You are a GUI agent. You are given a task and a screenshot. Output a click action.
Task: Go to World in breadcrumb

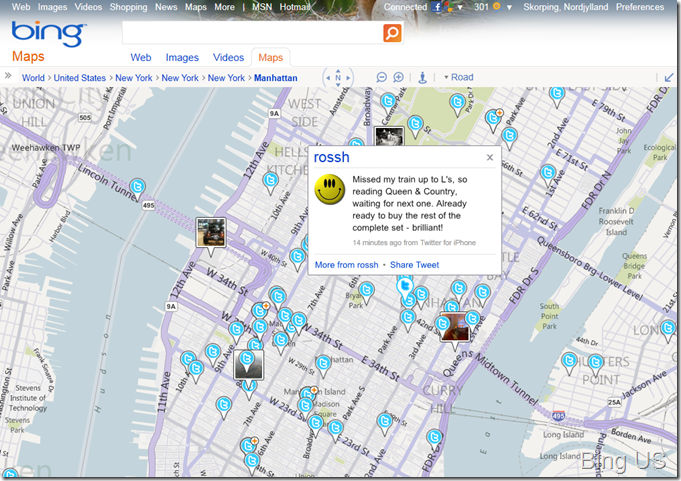point(33,78)
